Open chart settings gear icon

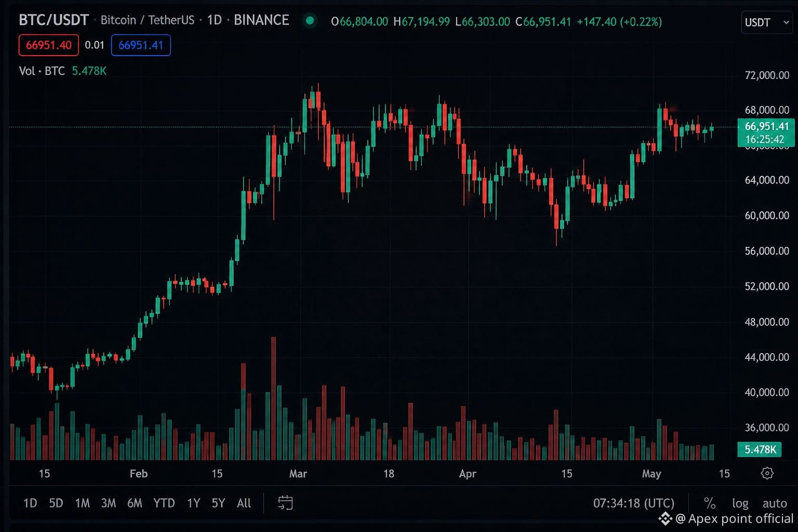click(767, 473)
